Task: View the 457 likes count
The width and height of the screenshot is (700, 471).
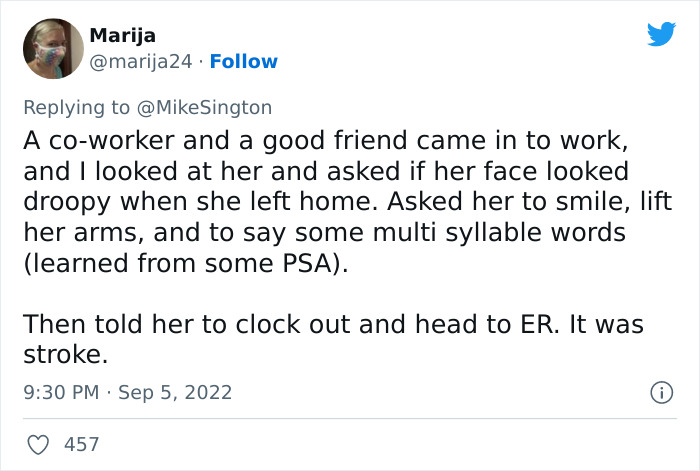Action: point(82,443)
